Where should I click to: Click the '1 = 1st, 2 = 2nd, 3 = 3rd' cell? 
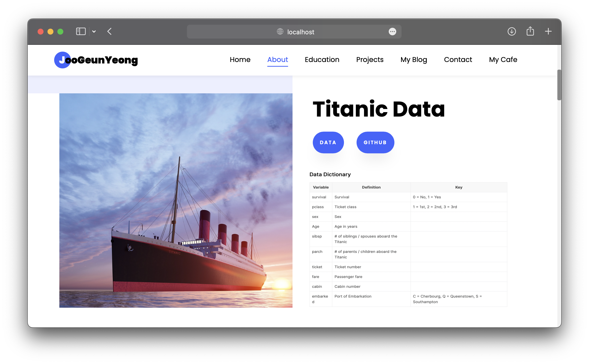point(459,207)
